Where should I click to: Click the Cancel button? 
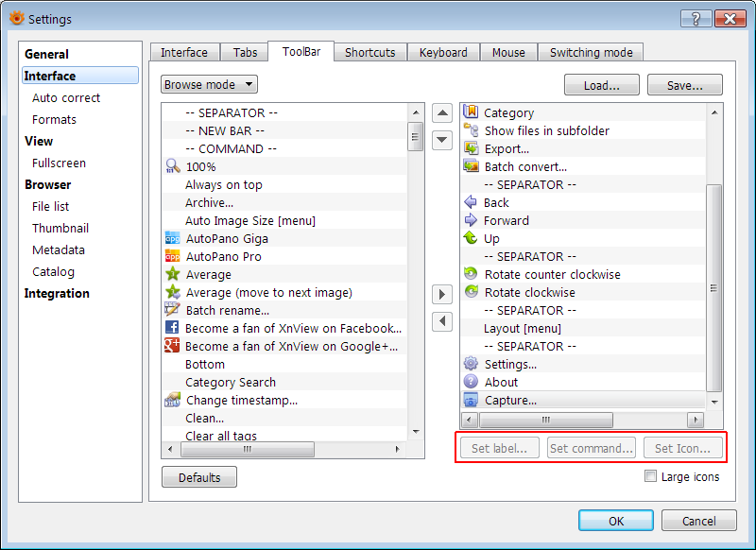coord(699,521)
